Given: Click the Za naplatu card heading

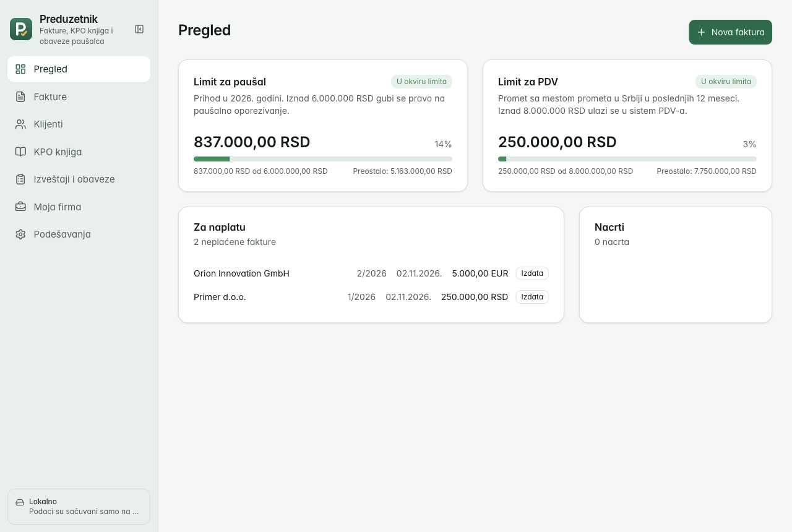Looking at the screenshot, I should [x=220, y=227].
